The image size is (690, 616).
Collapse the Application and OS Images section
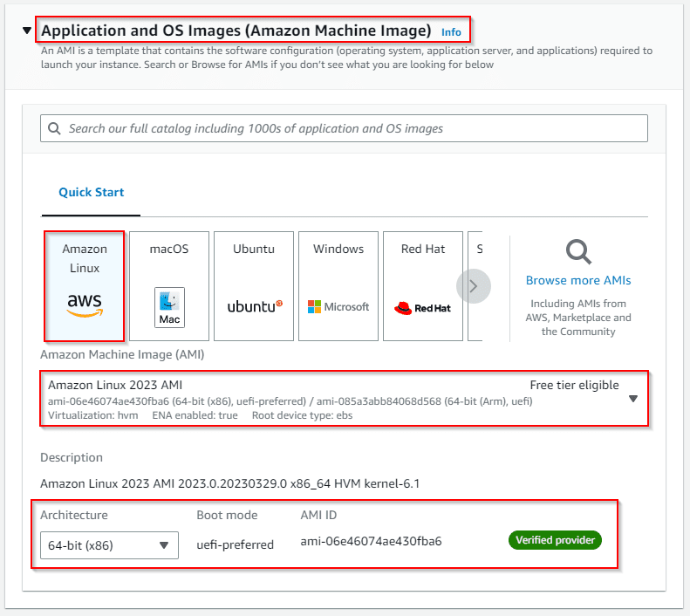[x=27, y=31]
